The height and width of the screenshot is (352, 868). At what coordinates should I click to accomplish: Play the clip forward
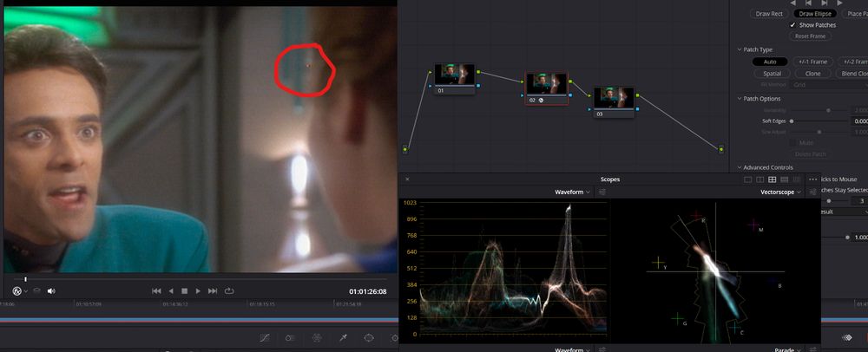[198, 290]
